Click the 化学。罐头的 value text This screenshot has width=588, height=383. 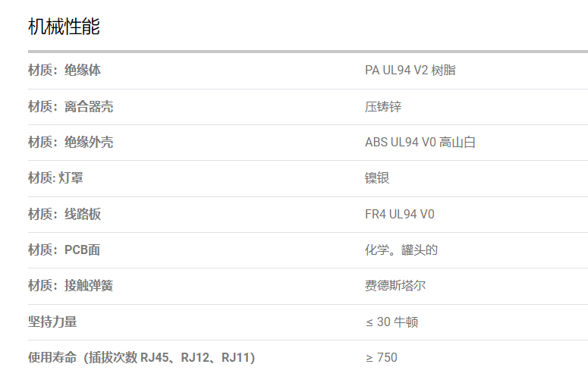click(401, 250)
